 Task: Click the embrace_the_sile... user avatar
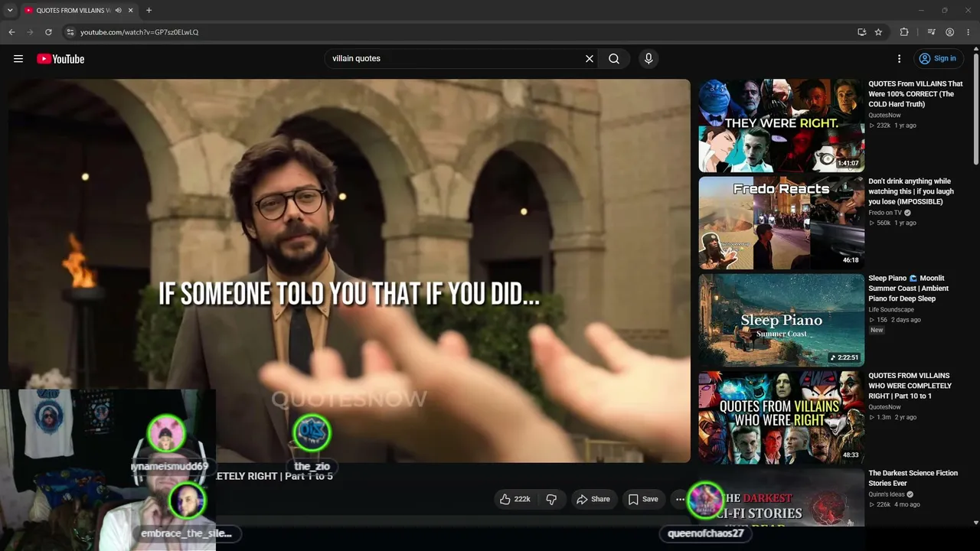click(x=186, y=500)
